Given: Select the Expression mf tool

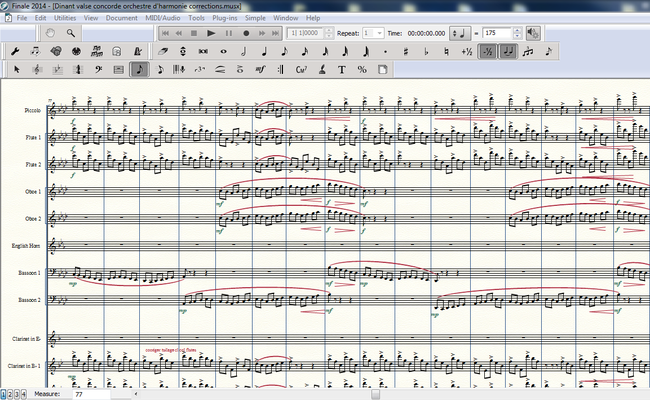Looking at the screenshot, I should pos(260,69).
